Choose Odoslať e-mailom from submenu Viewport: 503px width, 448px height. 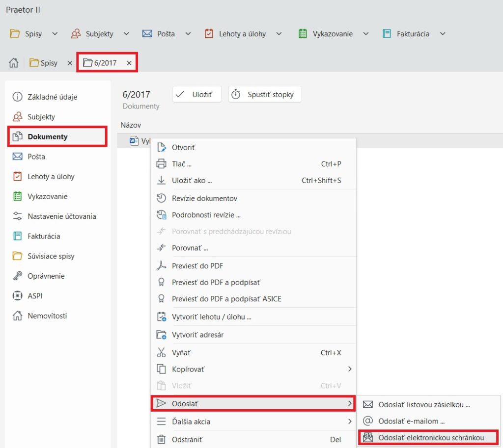coord(411,421)
